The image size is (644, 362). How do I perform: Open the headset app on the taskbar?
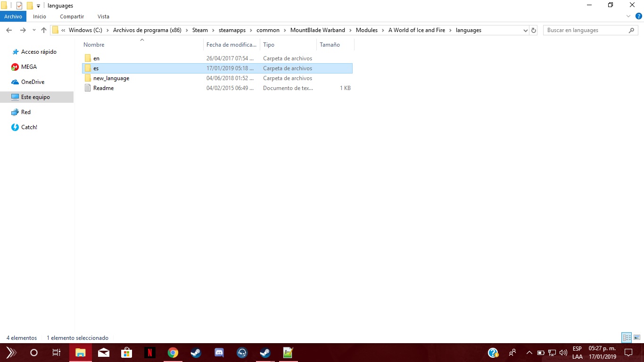click(242, 353)
